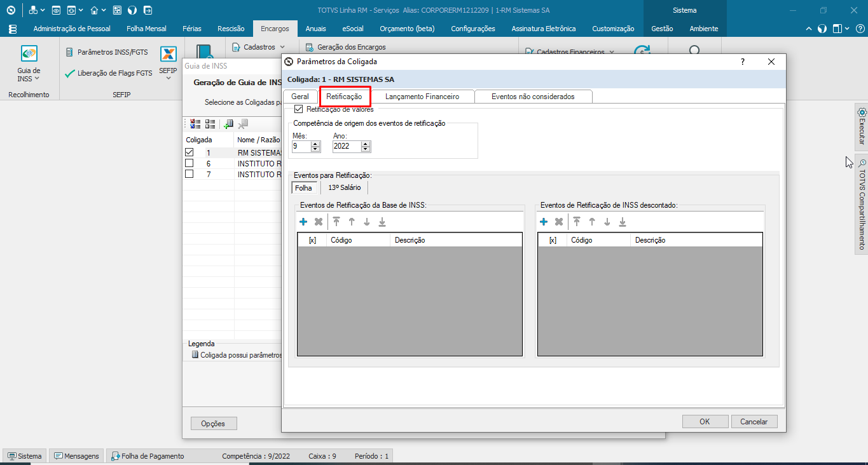868x465 pixels.
Task: Click Sistema in the status bar
Action: pos(25,456)
